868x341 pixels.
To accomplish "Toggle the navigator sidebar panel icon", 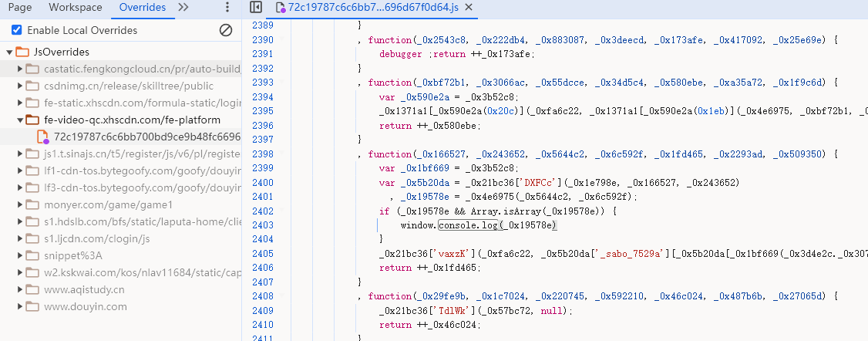I will (x=256, y=7).
